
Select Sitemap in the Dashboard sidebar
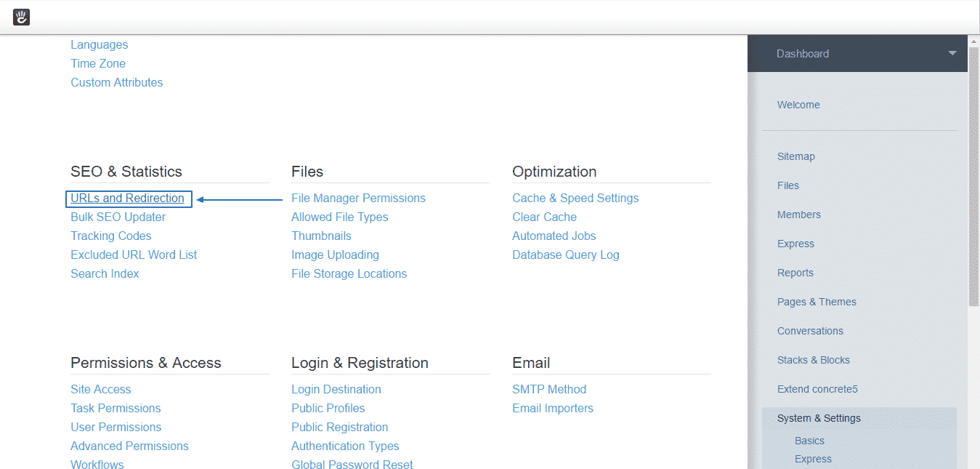click(795, 156)
